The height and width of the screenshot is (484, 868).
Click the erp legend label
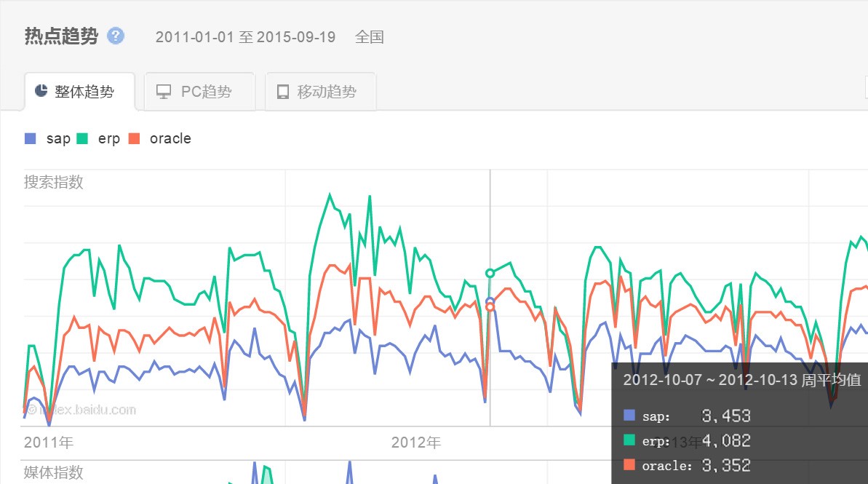[x=109, y=139]
